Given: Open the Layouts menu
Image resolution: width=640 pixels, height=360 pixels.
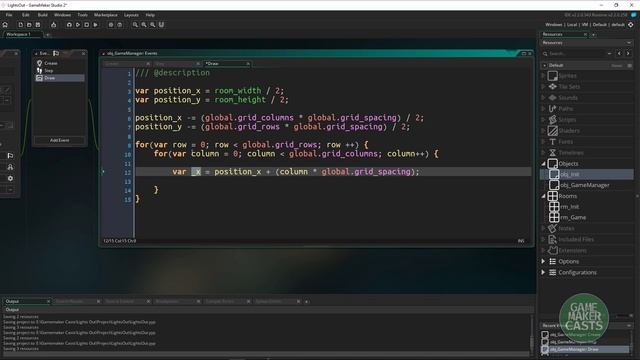Looking at the screenshot, I should tap(131, 15).
